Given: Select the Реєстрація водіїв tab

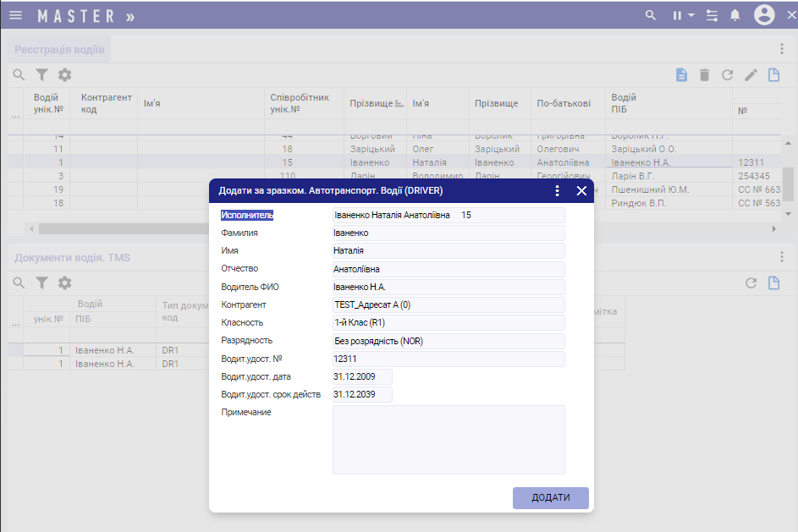Looking at the screenshot, I should tap(59, 49).
